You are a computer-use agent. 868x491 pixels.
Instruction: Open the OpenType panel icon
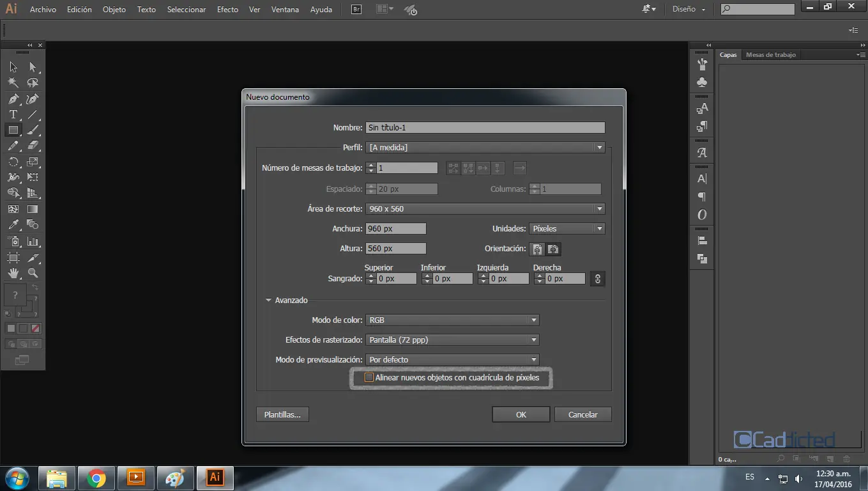tap(702, 215)
